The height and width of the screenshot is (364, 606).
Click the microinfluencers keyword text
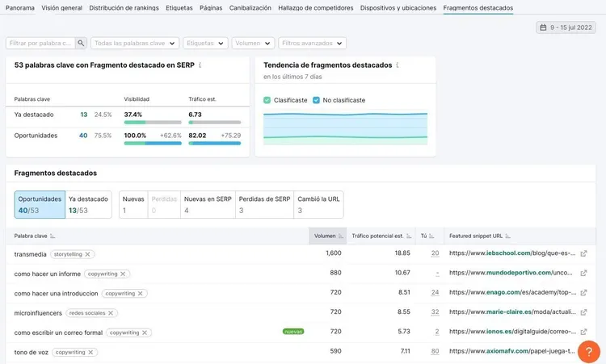tap(38, 313)
